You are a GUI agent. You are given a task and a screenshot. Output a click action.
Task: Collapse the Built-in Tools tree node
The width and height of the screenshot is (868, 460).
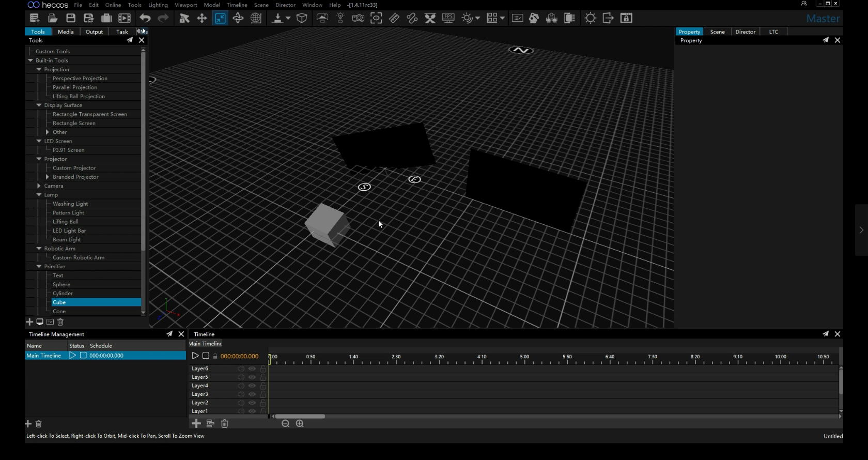point(30,60)
